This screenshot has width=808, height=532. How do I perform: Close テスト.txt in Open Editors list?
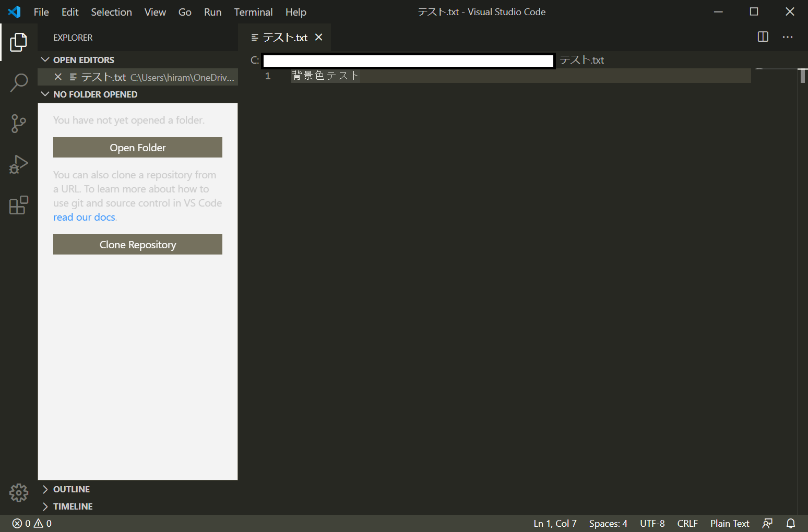point(58,77)
